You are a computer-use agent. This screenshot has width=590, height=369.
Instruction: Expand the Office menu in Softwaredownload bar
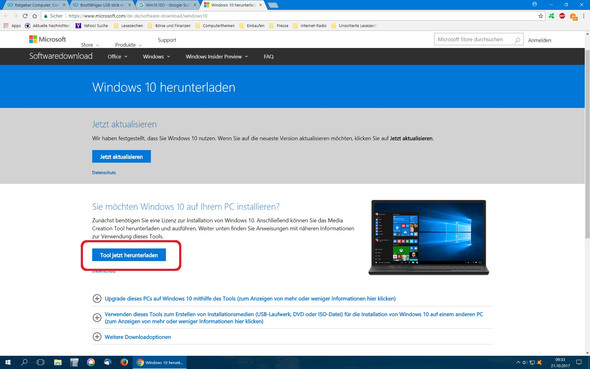pyautogui.click(x=117, y=56)
